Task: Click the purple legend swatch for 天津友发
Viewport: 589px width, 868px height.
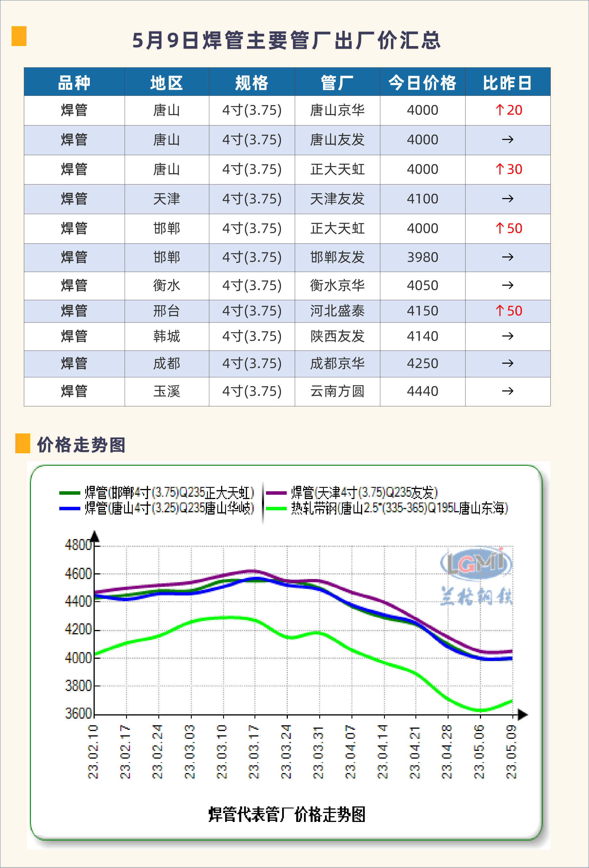Action: tap(276, 493)
